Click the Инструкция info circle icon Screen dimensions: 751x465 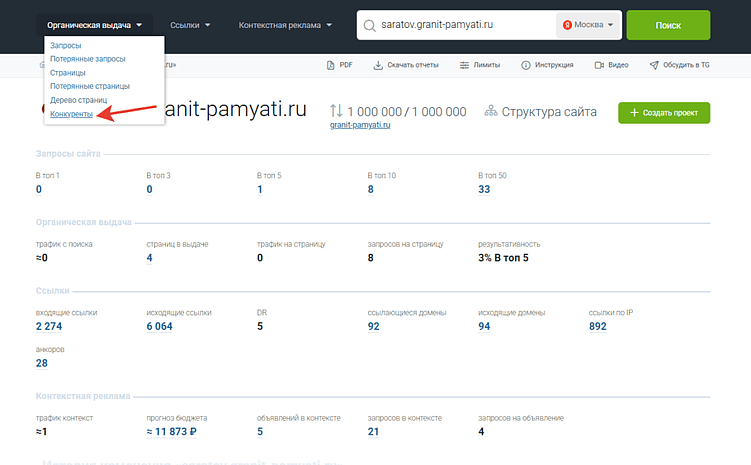point(526,65)
